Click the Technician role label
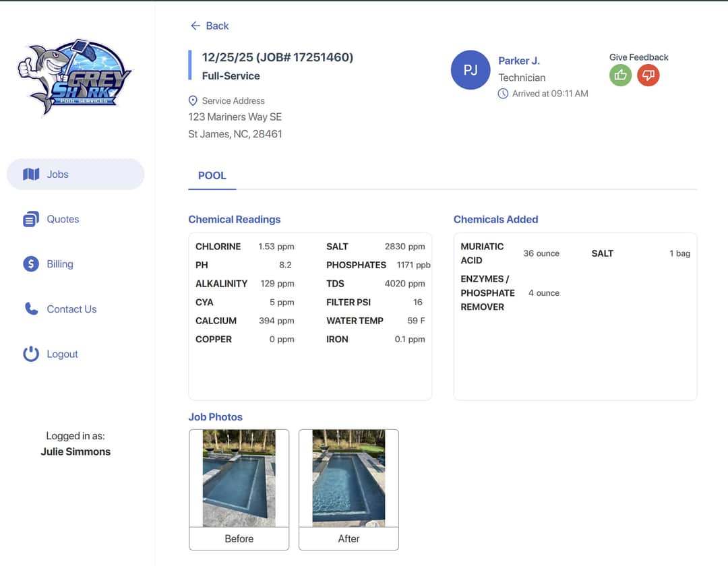Screen dimensions: 728x566 click(522, 77)
